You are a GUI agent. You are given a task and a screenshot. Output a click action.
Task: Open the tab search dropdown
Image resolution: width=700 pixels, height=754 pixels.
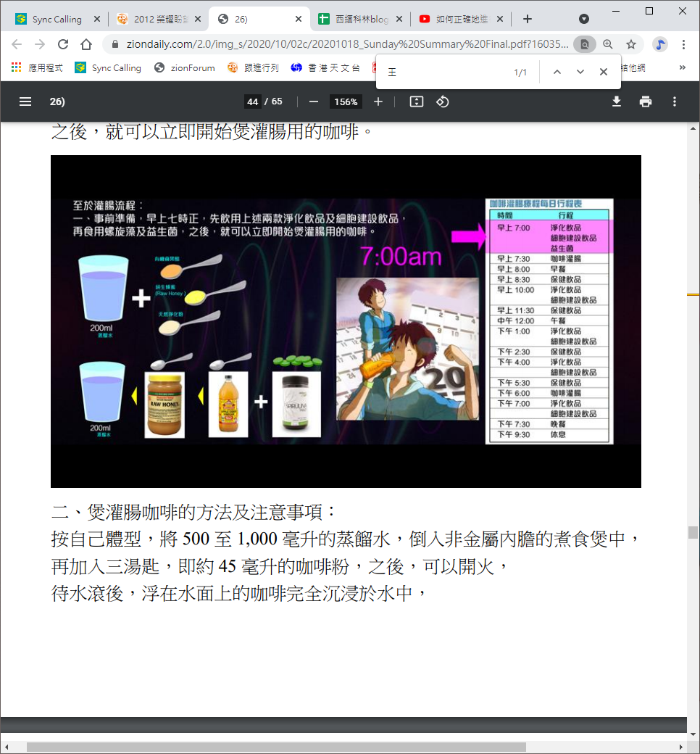[584, 20]
